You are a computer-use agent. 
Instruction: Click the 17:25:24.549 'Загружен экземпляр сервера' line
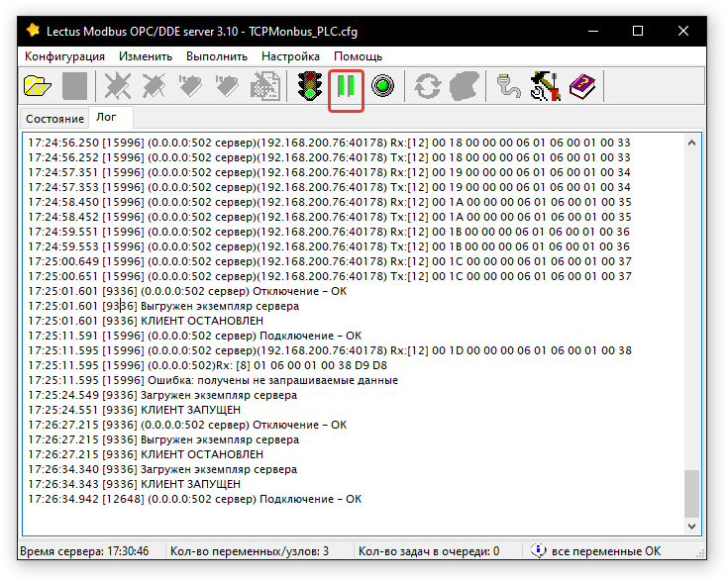pyautogui.click(x=162, y=395)
